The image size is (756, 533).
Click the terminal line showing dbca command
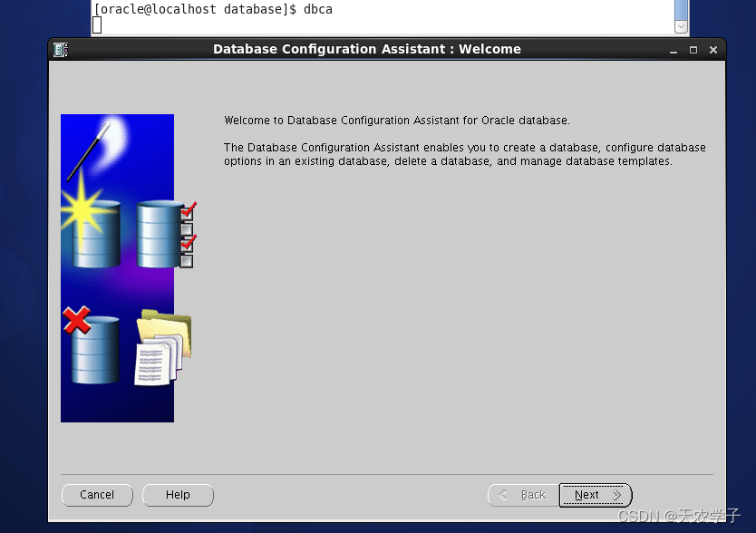213,9
